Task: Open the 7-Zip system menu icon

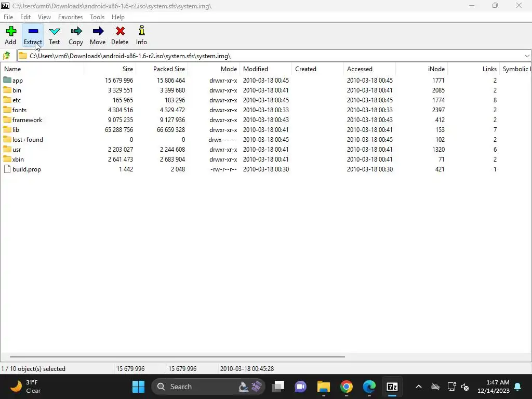Action: 5,6
